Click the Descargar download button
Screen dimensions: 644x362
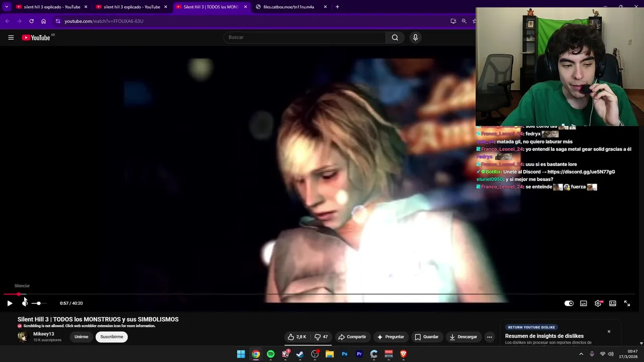[463, 337]
